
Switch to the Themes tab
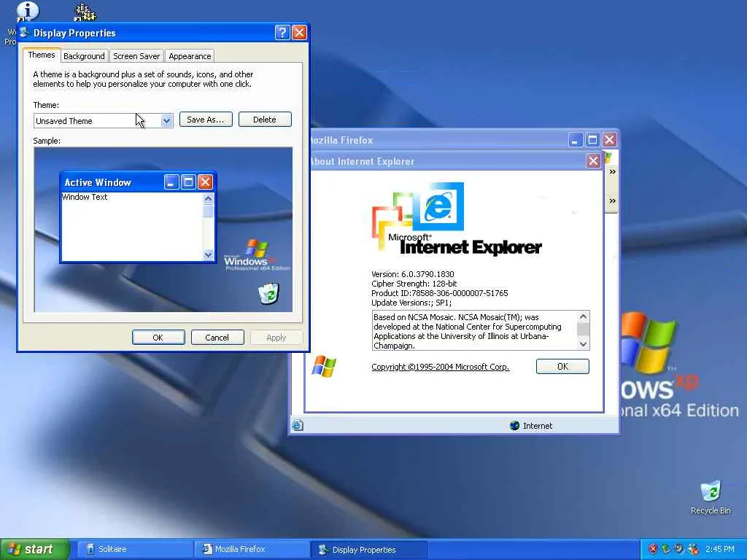pyautogui.click(x=42, y=55)
